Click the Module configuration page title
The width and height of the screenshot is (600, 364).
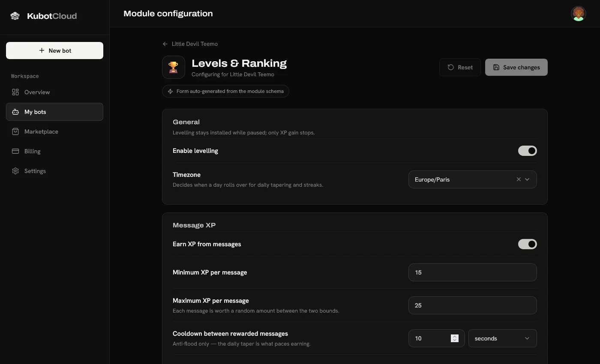point(168,14)
